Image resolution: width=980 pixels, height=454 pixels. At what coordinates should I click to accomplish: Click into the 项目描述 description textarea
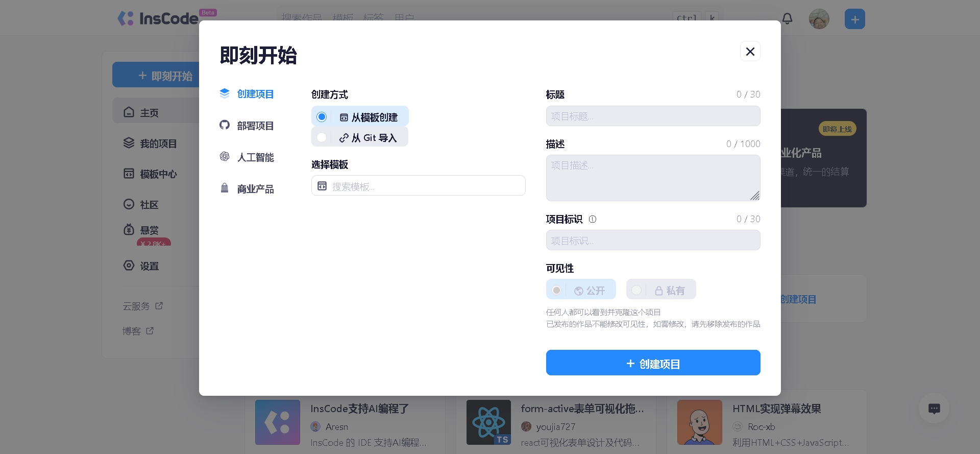653,178
